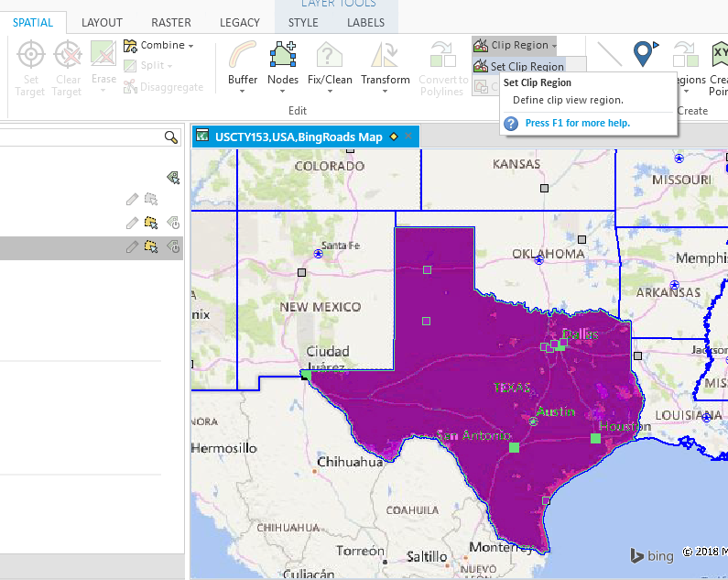This screenshot has height=580, width=728.
Task: Switch to the LAYOUT ribbon tab
Action: 102,22
